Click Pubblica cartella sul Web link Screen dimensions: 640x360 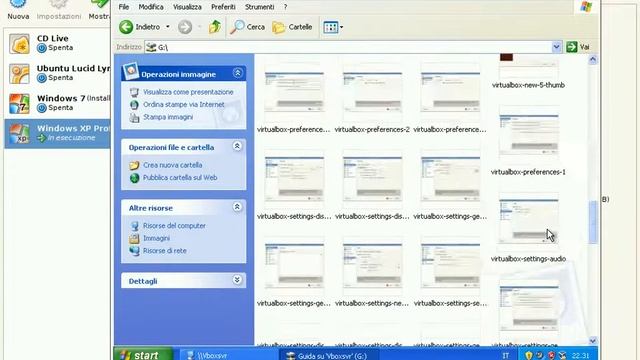[x=180, y=178]
